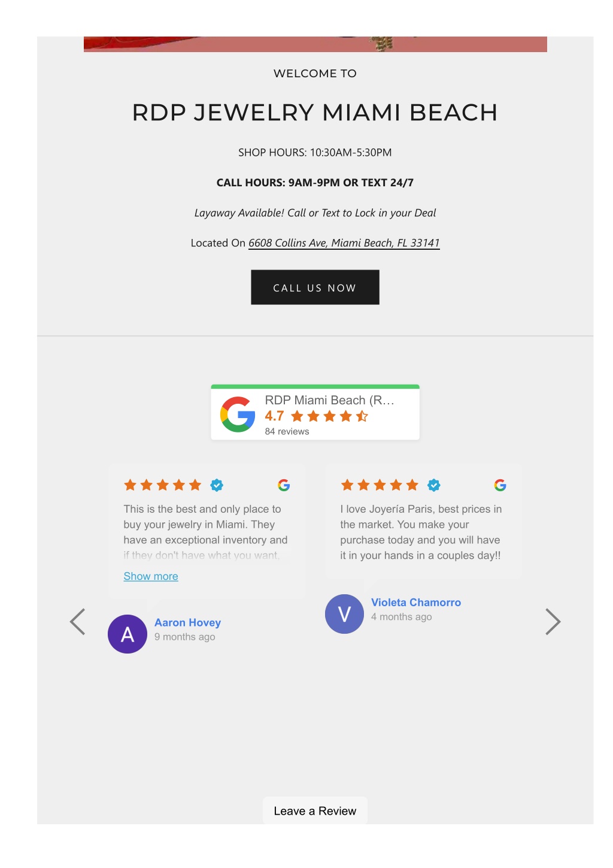
Task: Click the next review arrow
Action: click(x=553, y=622)
